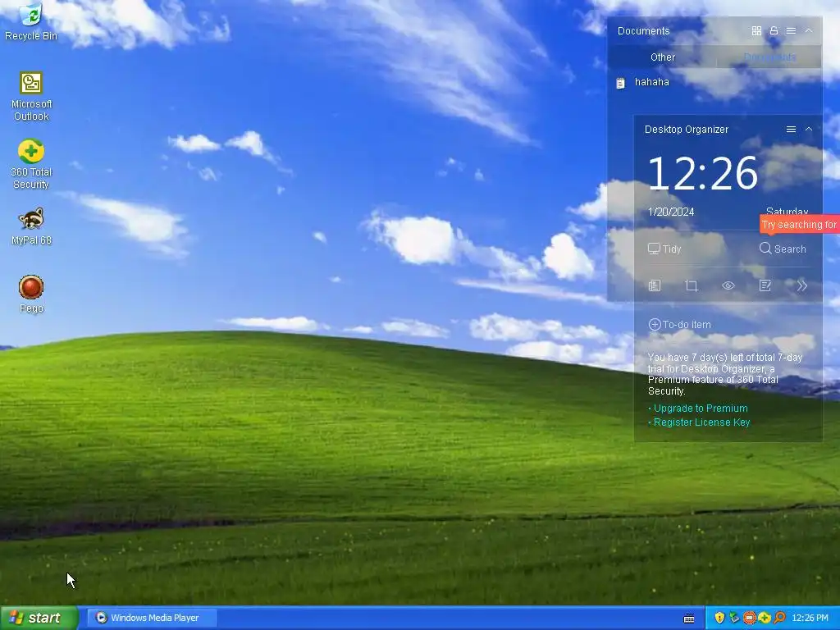The width and height of the screenshot is (840, 630).
Task: Select the crop screenshot icon
Action: [692, 286]
